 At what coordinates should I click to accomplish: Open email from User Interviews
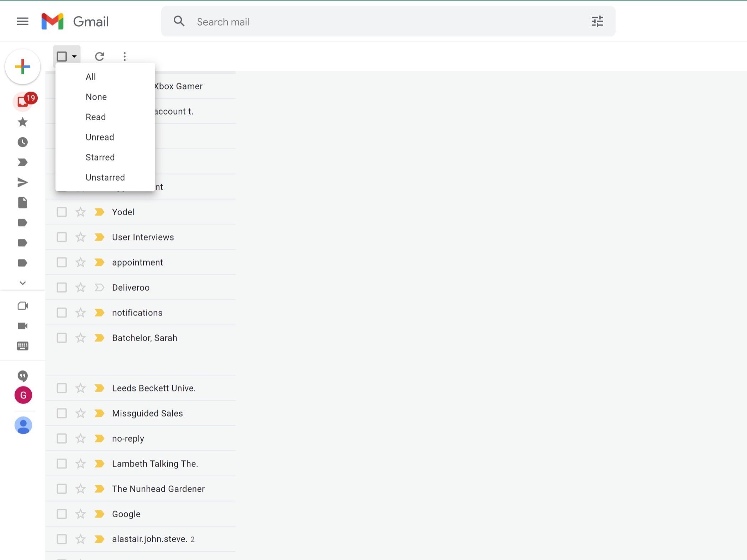(x=141, y=237)
